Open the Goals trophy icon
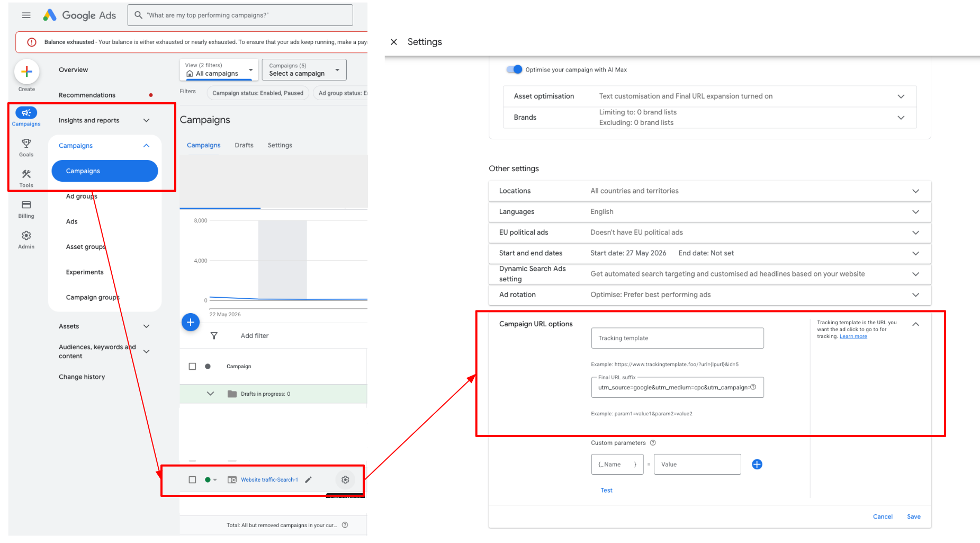The height and width of the screenshot is (543, 980). (x=26, y=143)
